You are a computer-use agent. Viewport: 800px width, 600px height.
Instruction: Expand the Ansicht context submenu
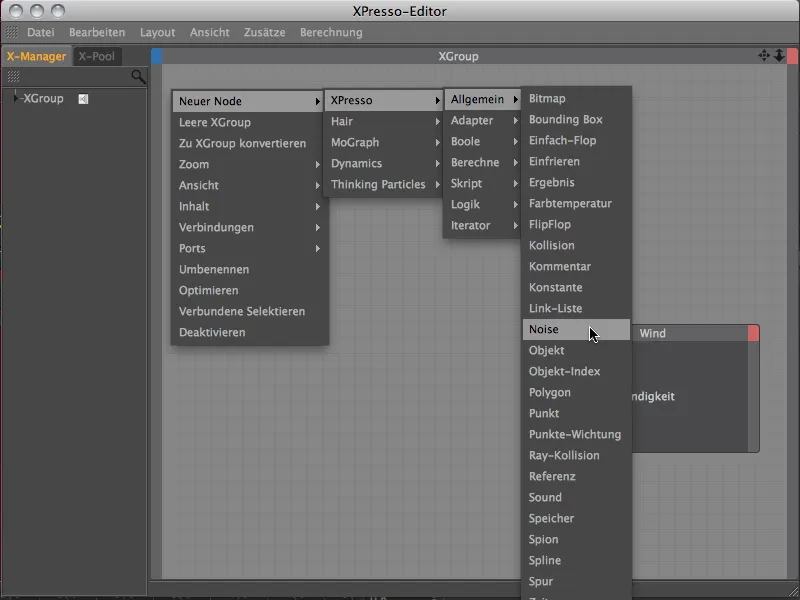tap(249, 185)
